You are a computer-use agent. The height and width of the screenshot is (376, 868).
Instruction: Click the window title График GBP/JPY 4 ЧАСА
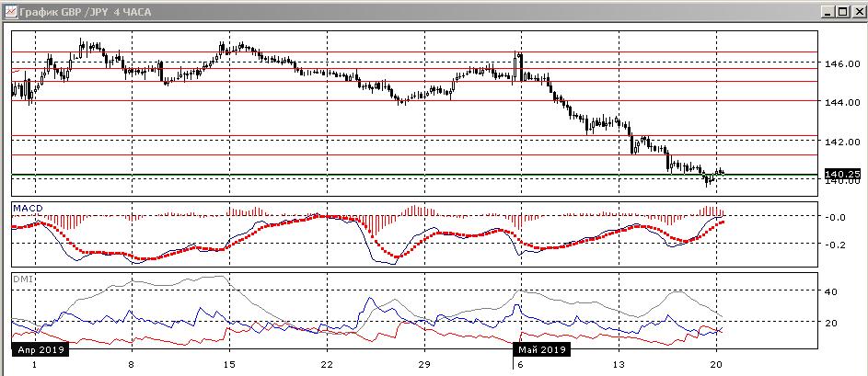click(x=85, y=12)
